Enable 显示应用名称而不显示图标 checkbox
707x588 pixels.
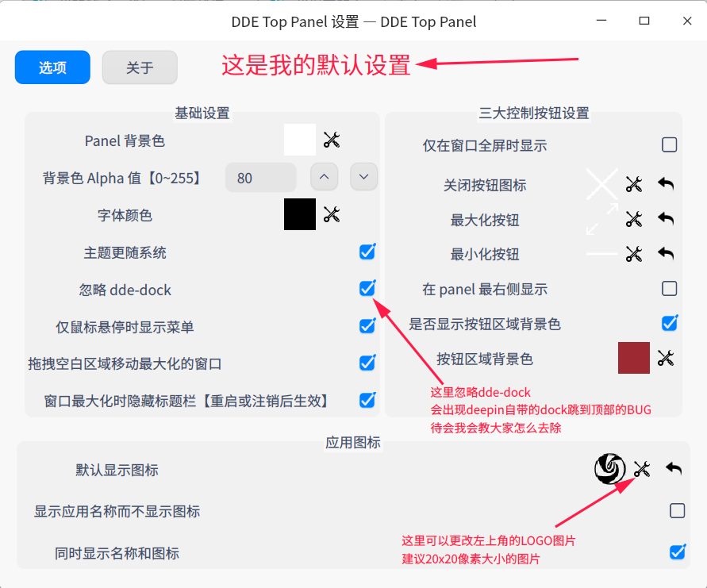click(x=677, y=510)
